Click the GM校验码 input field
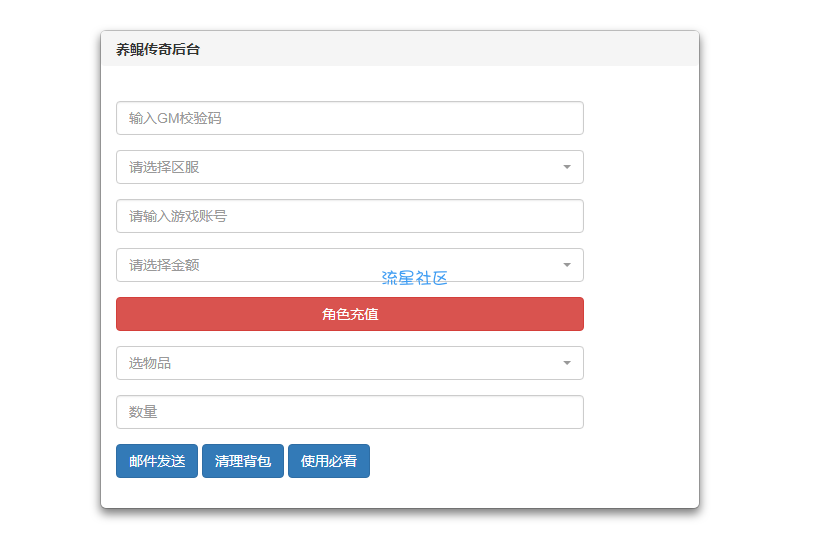This screenshot has height=555, width=826. click(350, 118)
